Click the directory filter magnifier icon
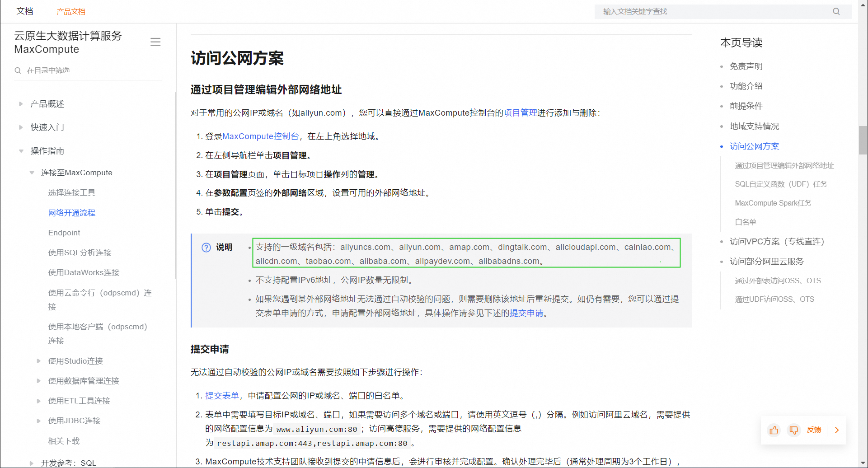 tap(18, 70)
